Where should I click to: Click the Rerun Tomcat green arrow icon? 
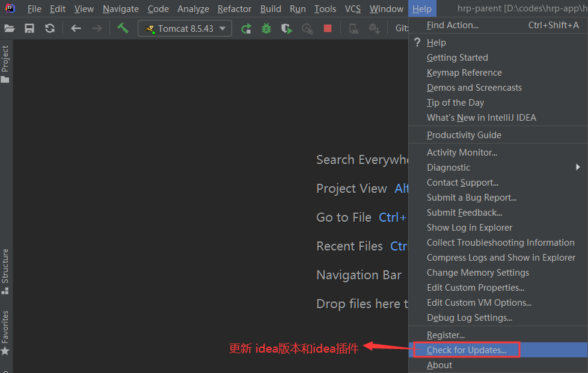click(x=246, y=28)
